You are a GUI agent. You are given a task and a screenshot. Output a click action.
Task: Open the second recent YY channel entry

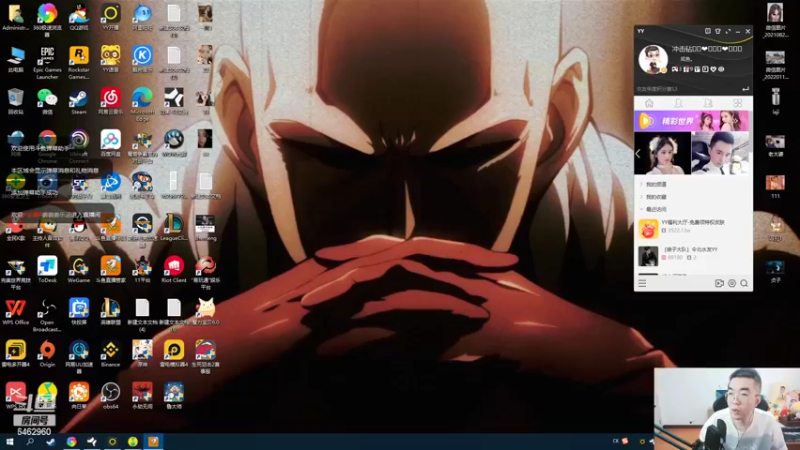693,255
